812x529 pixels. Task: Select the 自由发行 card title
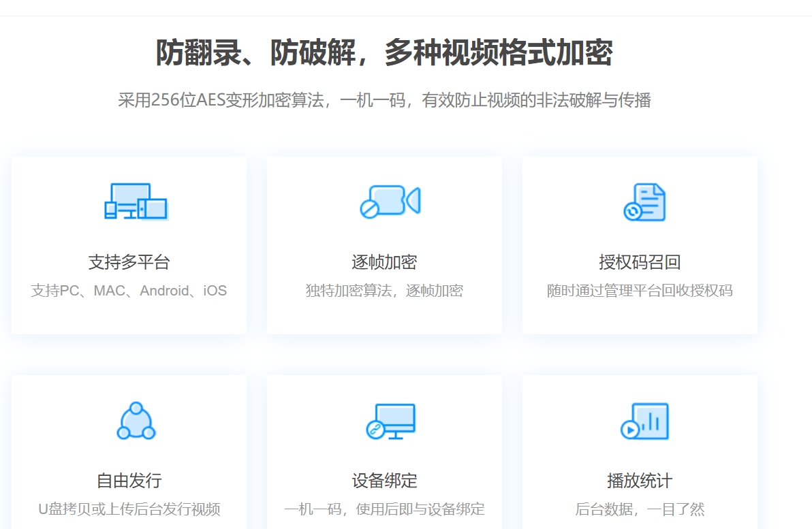pyautogui.click(x=129, y=481)
